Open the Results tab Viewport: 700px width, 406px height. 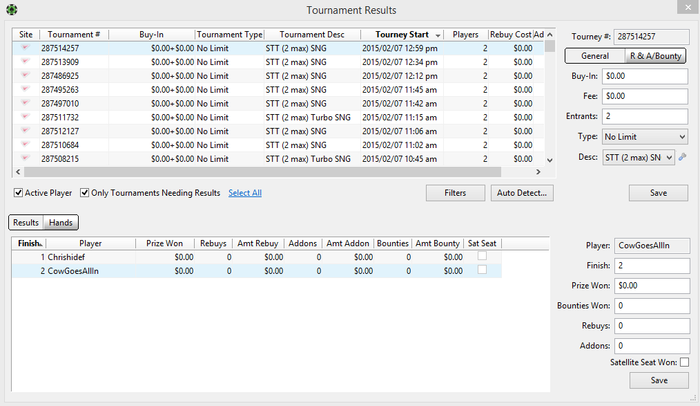click(x=26, y=222)
